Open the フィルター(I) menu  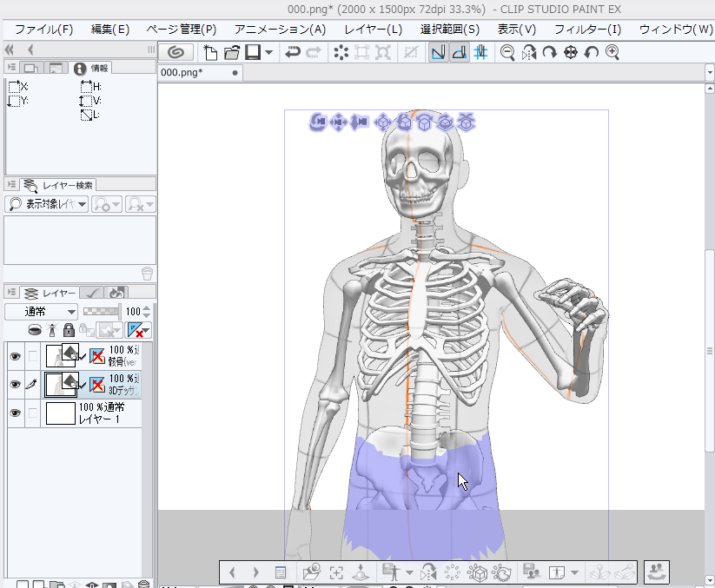tap(588, 29)
